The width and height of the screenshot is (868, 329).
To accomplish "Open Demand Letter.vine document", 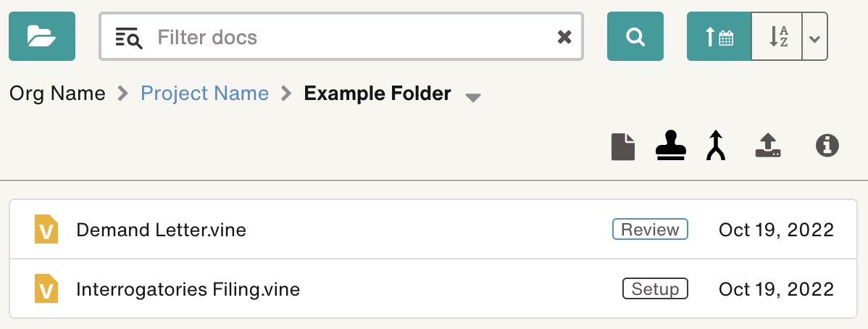I will point(161,229).
